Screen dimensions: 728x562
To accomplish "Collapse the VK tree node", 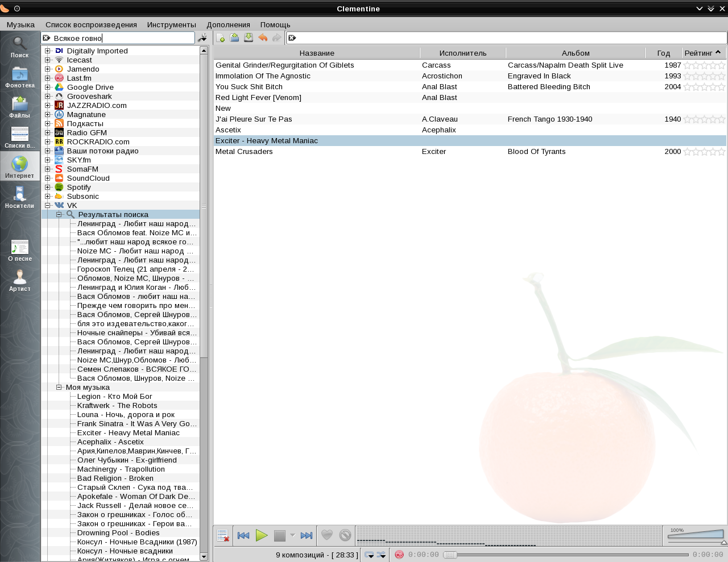I will pos(48,205).
